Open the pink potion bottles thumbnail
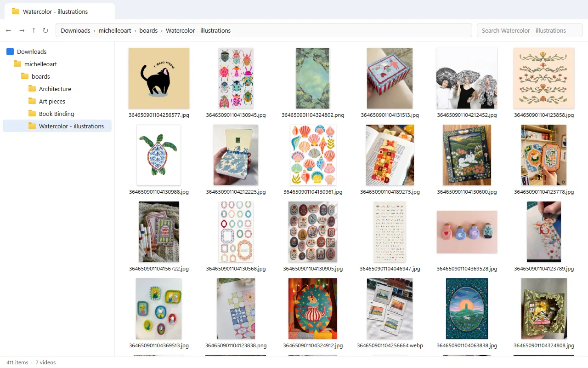The image size is (588, 368). click(467, 232)
